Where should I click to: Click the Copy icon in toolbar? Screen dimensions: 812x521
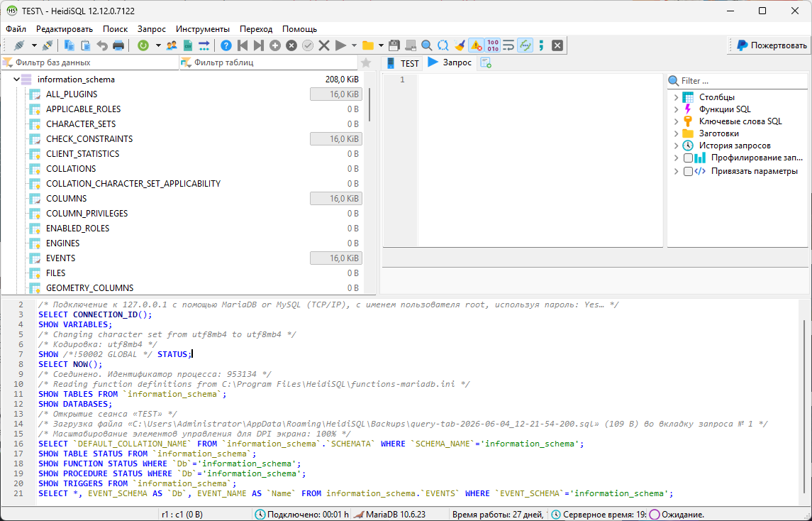69,45
